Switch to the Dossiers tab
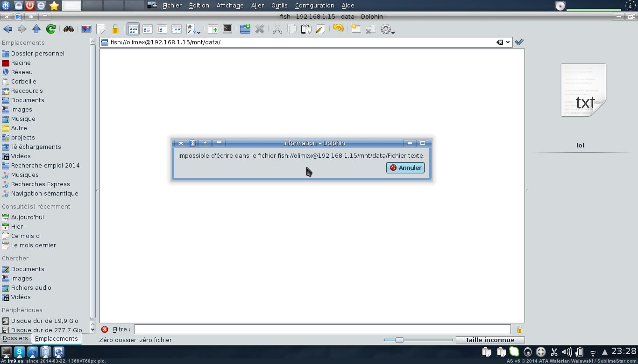 point(15,339)
